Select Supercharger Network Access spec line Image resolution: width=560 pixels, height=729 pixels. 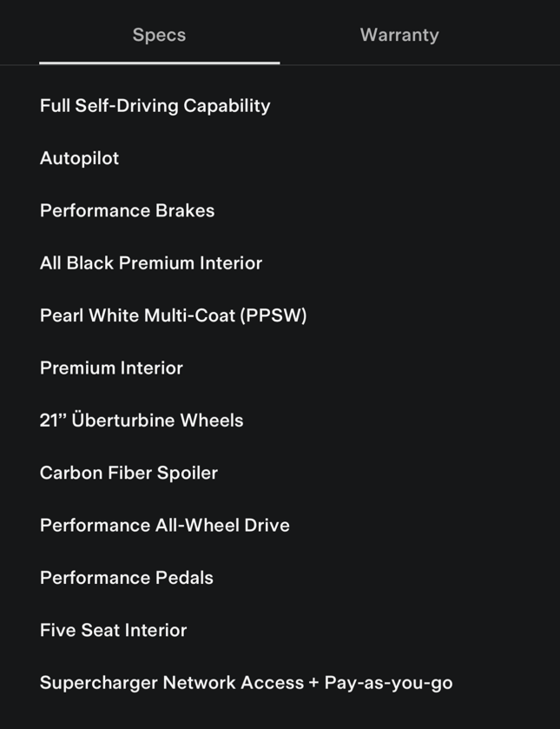pyautogui.click(x=246, y=683)
